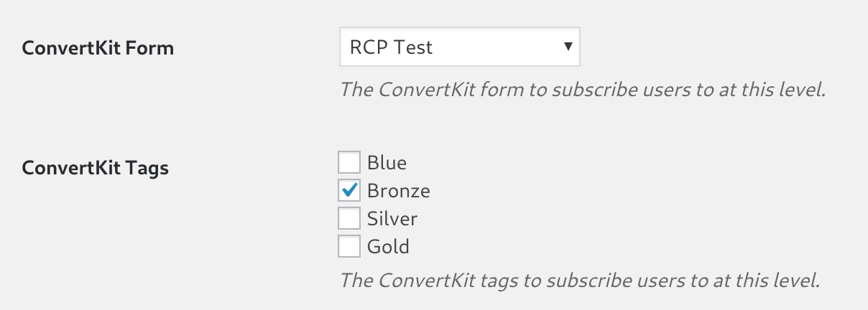Check the Gold tag checkbox

[349, 246]
